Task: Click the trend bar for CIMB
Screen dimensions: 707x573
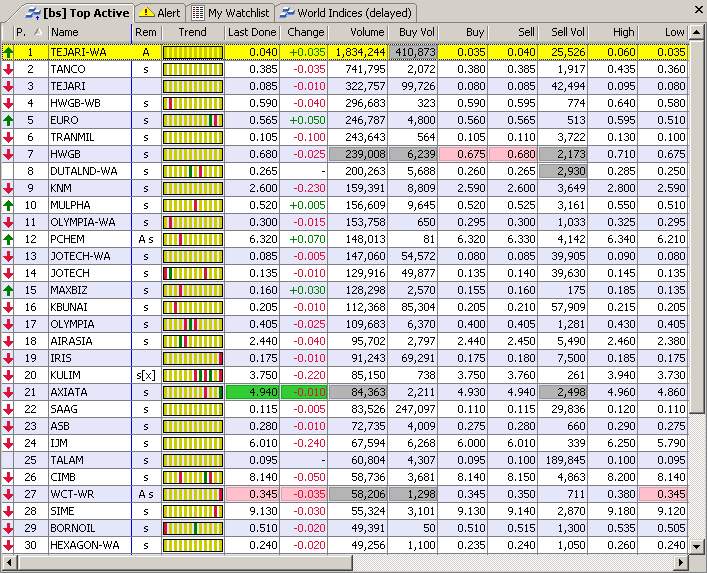Action: (193, 477)
